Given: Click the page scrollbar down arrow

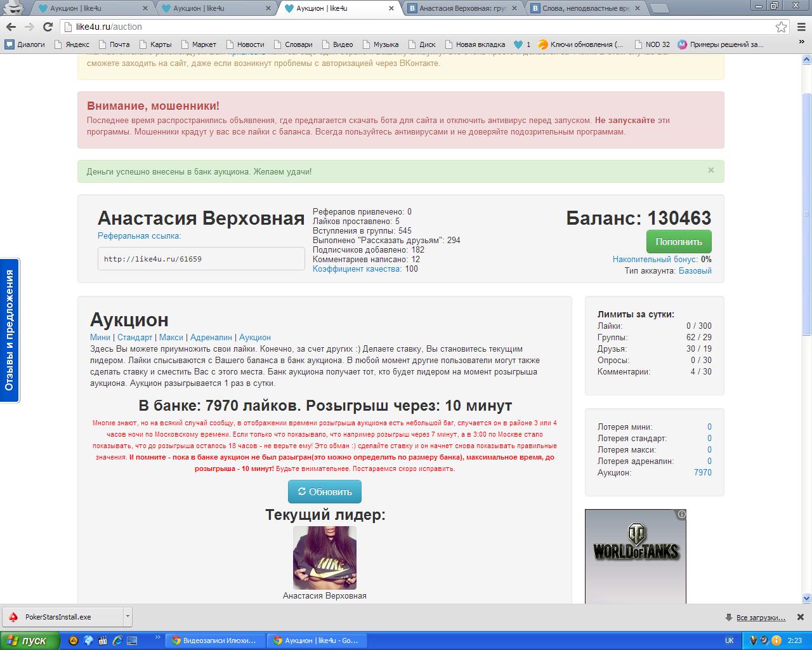Looking at the screenshot, I should tap(807, 598).
